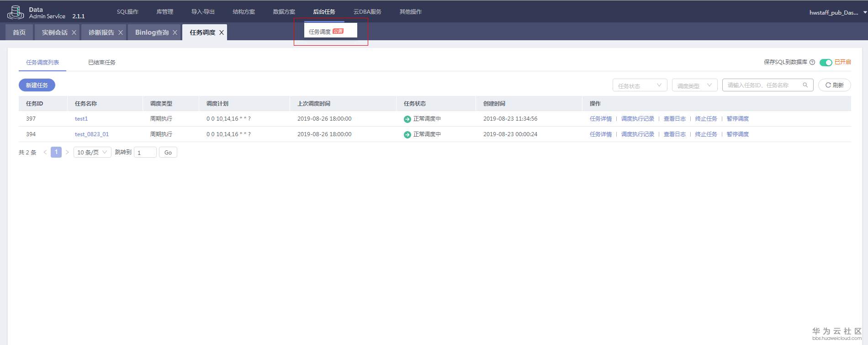The width and height of the screenshot is (868, 345).
Task: Switch to the 首页 tab
Action: [x=19, y=32]
